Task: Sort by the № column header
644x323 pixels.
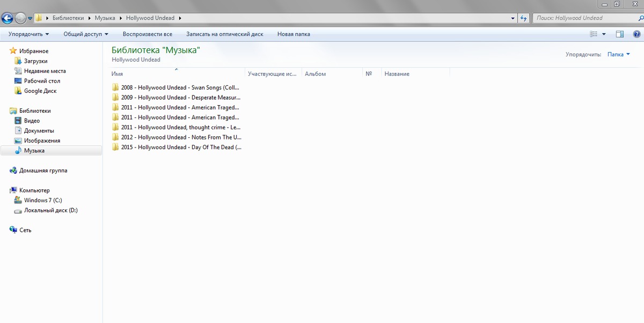Action: point(372,74)
